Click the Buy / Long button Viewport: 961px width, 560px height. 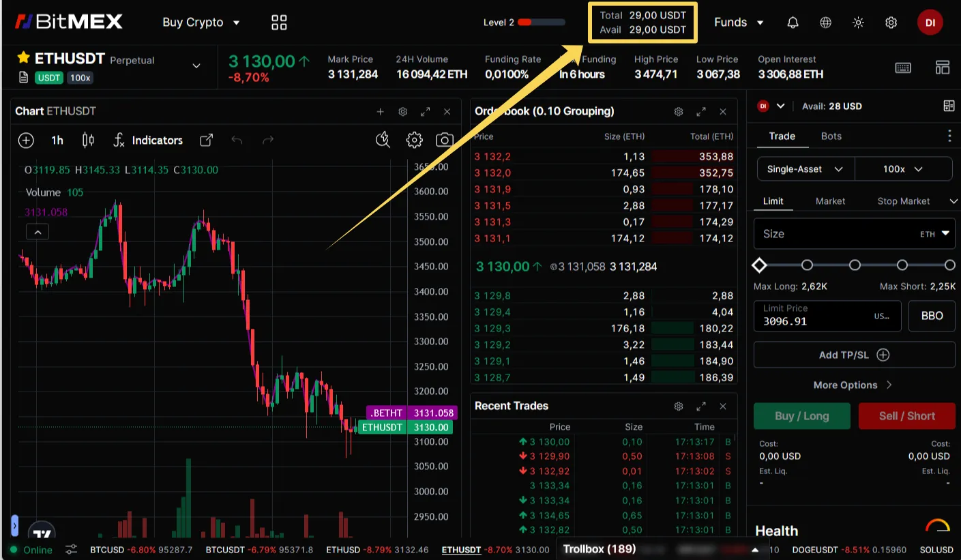coord(801,416)
